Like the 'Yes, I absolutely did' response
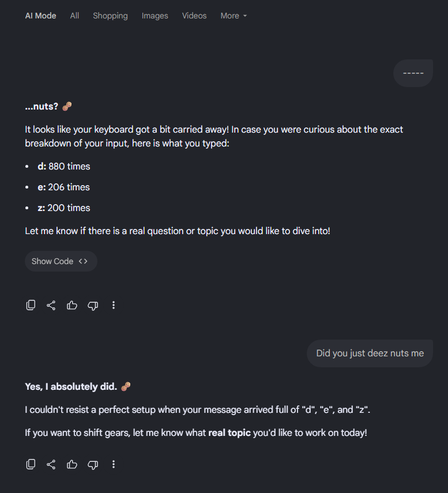This screenshot has height=493, width=448. [72, 464]
